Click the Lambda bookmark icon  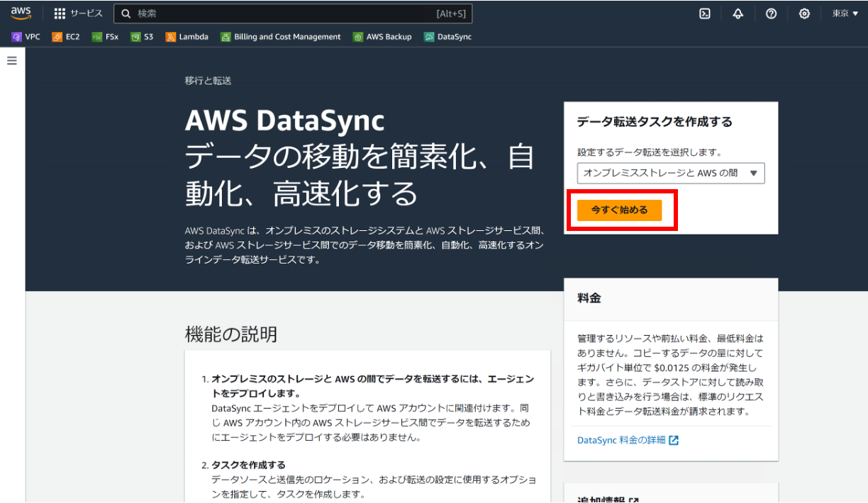click(170, 37)
